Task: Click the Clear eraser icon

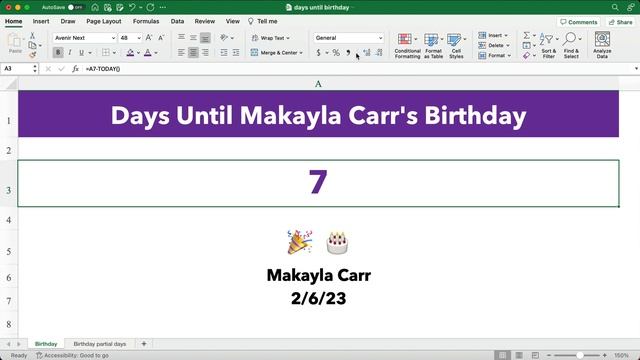Action: [527, 55]
